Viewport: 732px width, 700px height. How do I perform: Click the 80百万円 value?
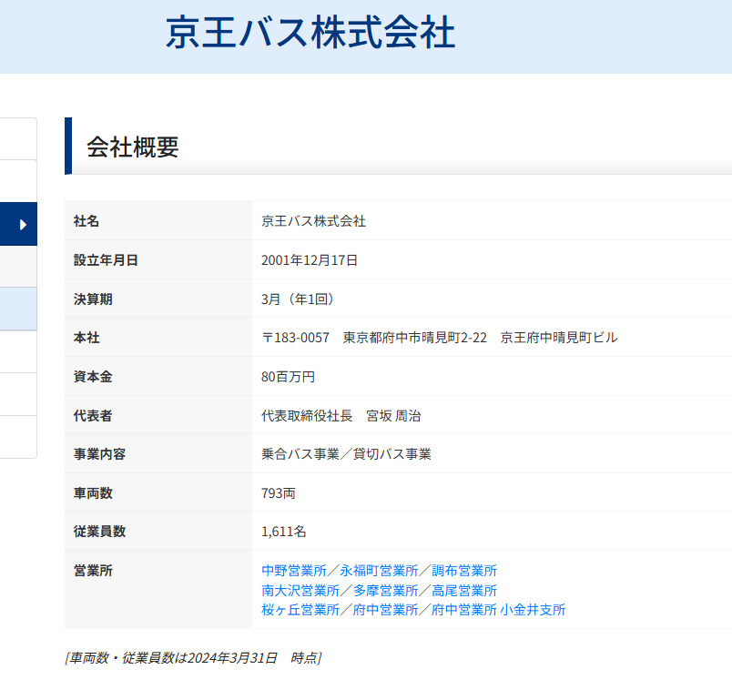pos(288,376)
